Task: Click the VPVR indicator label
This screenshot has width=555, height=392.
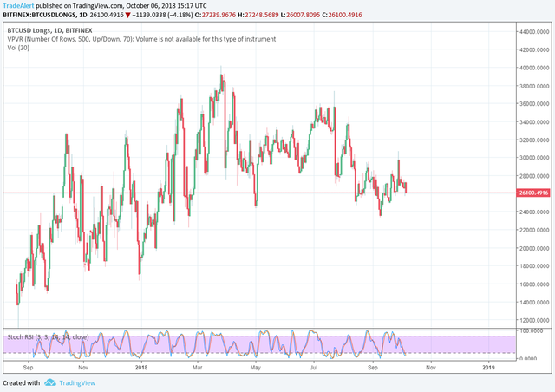Action: pos(141,39)
